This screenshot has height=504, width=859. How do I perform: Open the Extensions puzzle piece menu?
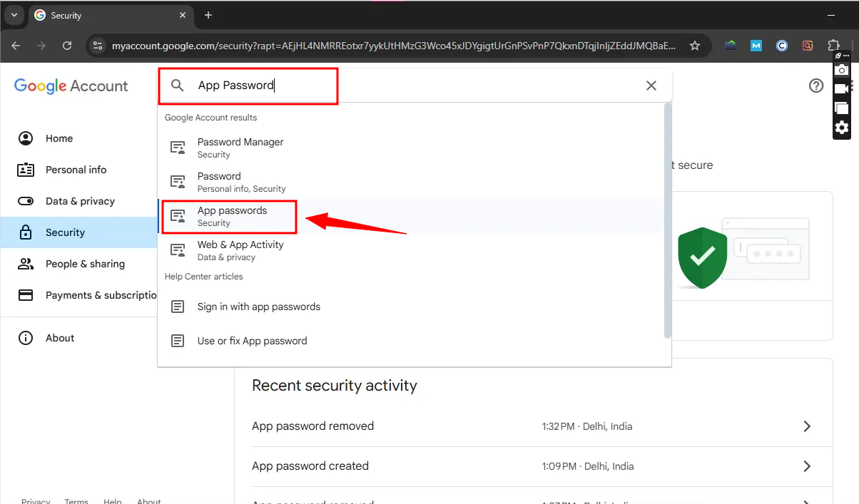(833, 44)
